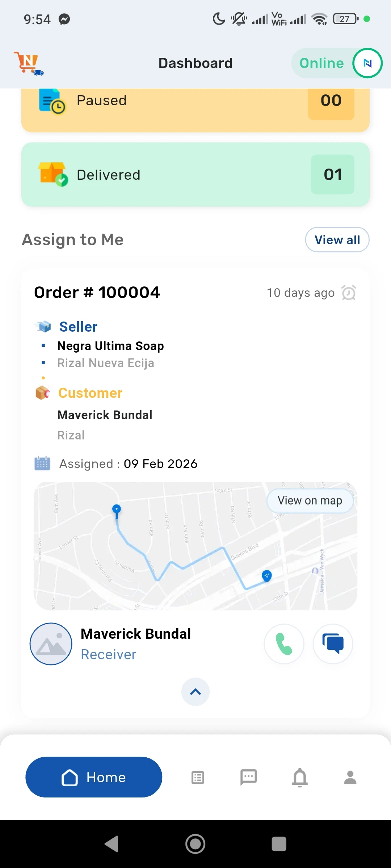Collapse the order card with chevron
The width and height of the screenshot is (391, 868).
coord(195,692)
